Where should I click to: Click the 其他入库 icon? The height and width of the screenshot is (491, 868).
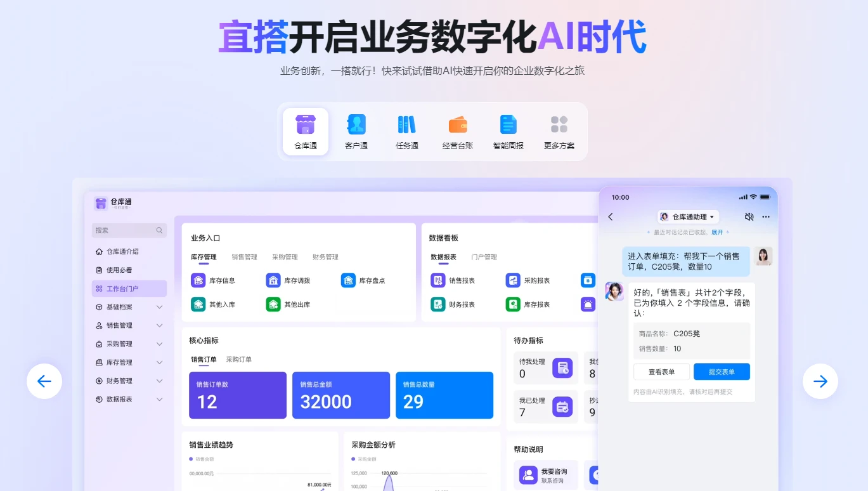coord(198,304)
